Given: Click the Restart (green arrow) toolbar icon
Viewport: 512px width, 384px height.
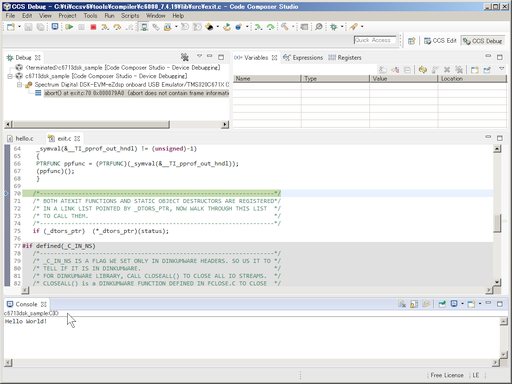Looking at the screenshot, I should (227, 27).
